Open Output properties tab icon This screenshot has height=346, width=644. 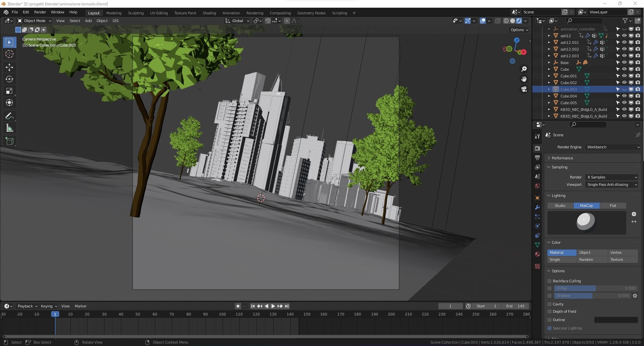click(537, 158)
